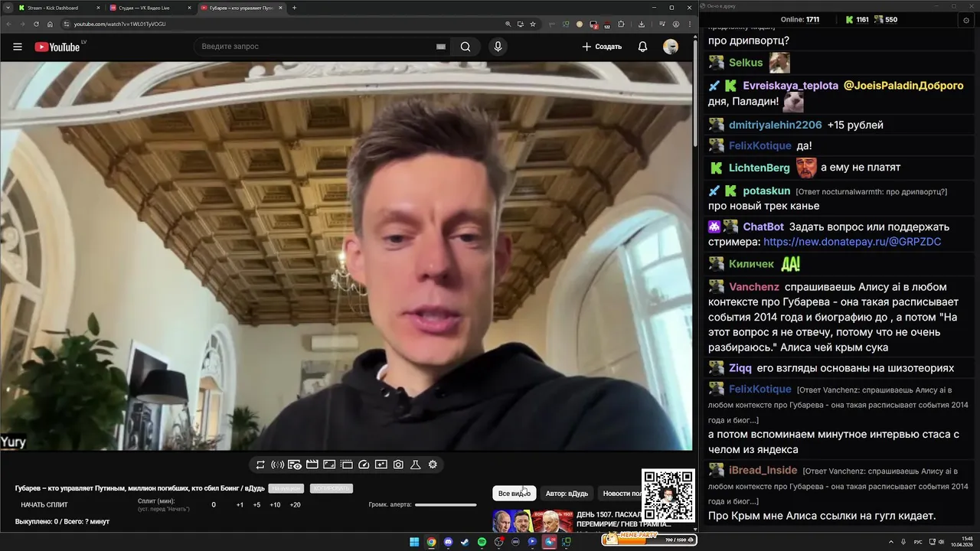The width and height of the screenshot is (980, 551).
Task: Expand the browser tab search dropdown
Action: [7, 8]
